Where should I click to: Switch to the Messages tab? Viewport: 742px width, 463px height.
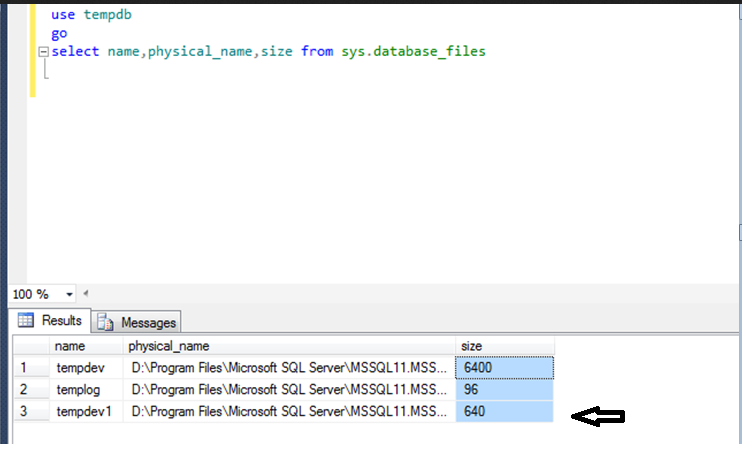tap(136, 322)
